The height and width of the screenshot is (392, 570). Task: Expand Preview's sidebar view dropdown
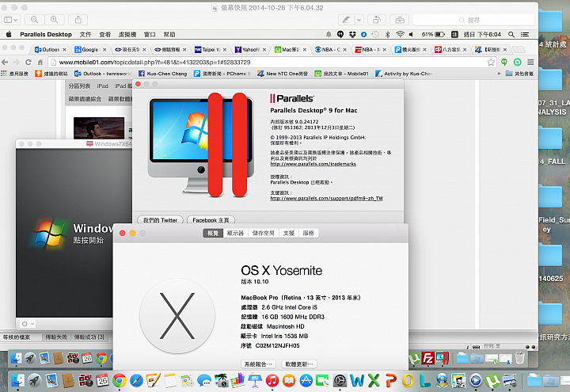(x=11, y=20)
